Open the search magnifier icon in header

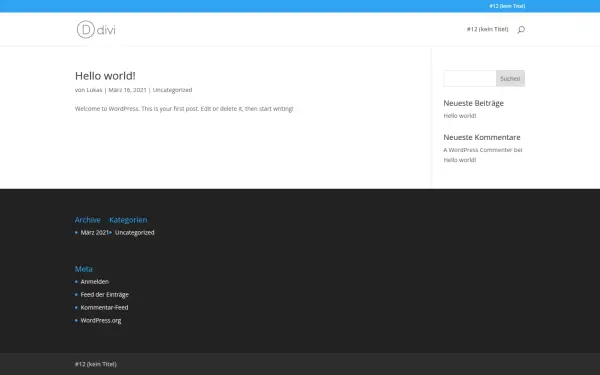[x=521, y=29]
